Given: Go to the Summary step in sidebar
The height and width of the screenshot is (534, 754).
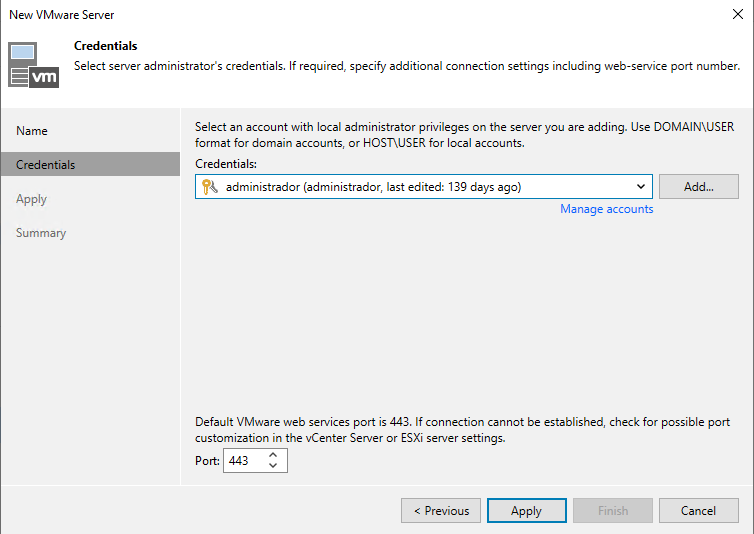Looking at the screenshot, I should [41, 233].
